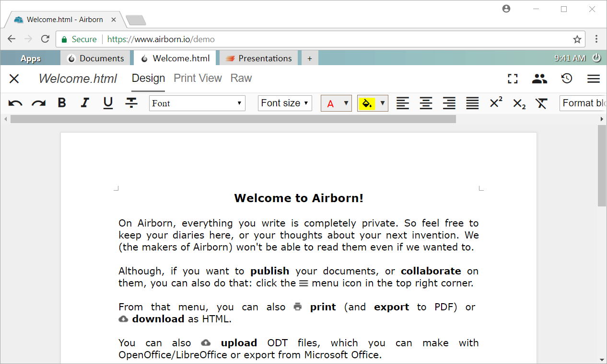
Task: Select the collaborate people icon
Action: click(539, 79)
